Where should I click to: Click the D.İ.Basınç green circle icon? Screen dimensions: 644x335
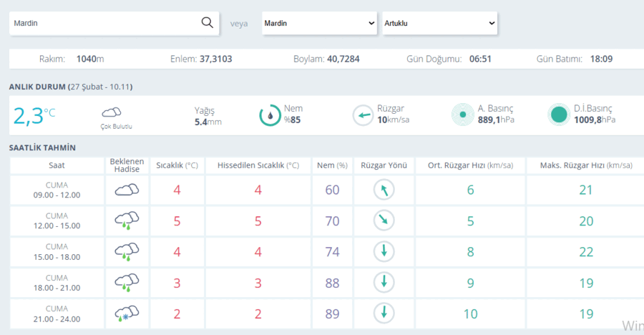tap(559, 115)
